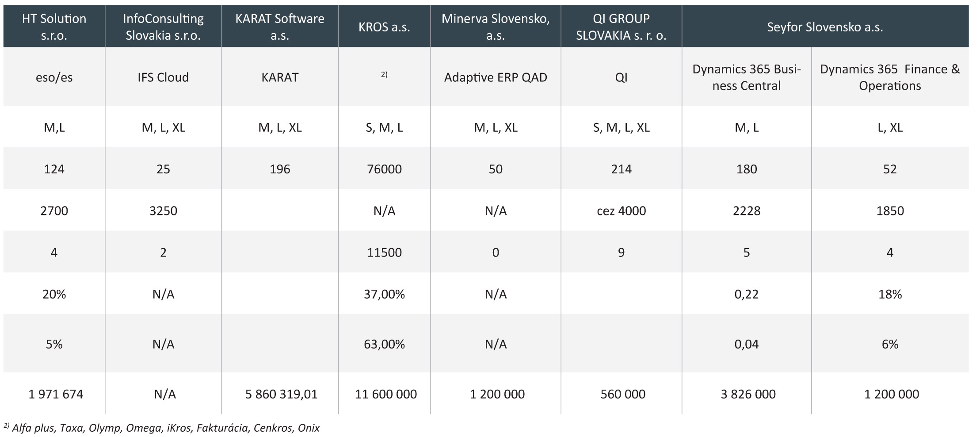980x437 pixels.
Task: Click the IFS Cloud product cell
Action: click(x=163, y=77)
